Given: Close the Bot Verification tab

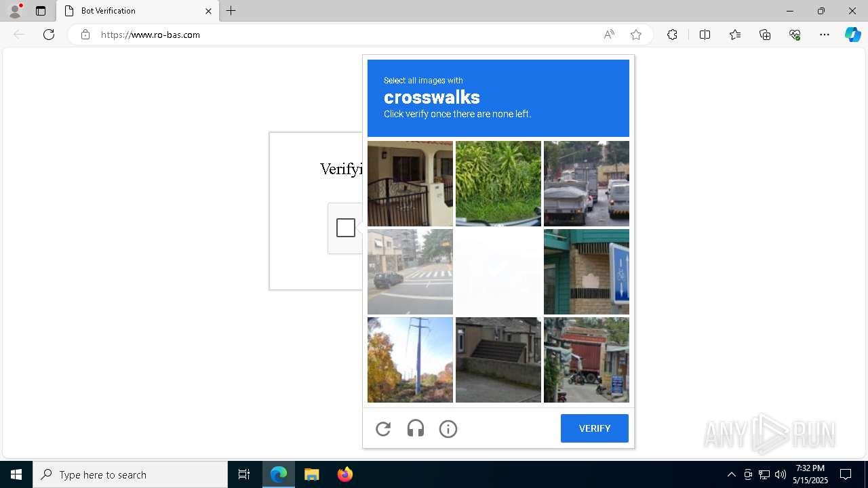Looking at the screenshot, I should click(x=208, y=11).
